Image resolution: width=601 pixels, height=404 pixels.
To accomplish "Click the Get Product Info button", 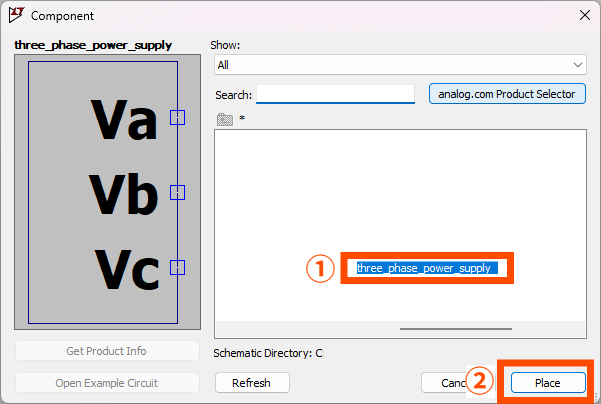I will 106,351.
